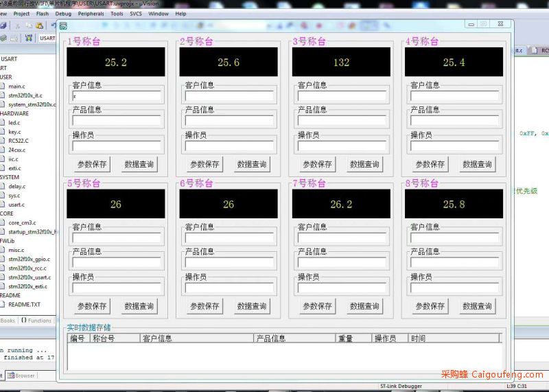
Task: Click the Copy icon in µVision toolbar
Action: pos(29,25)
